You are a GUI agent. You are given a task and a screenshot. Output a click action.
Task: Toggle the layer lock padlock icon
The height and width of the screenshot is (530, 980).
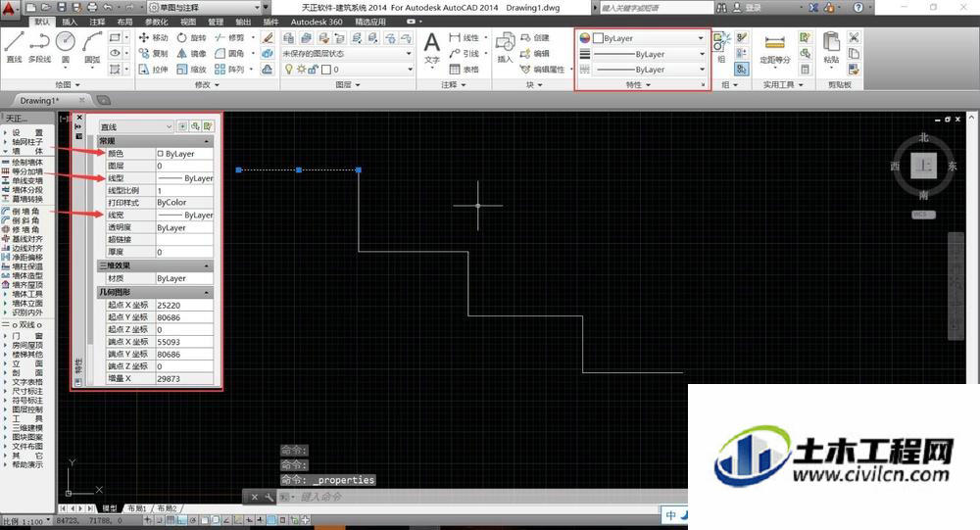coord(314,70)
